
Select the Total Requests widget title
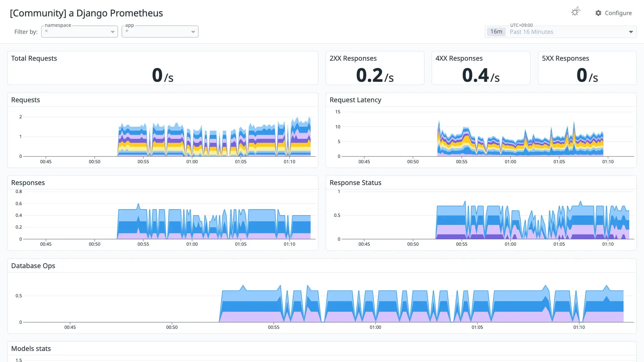click(34, 58)
